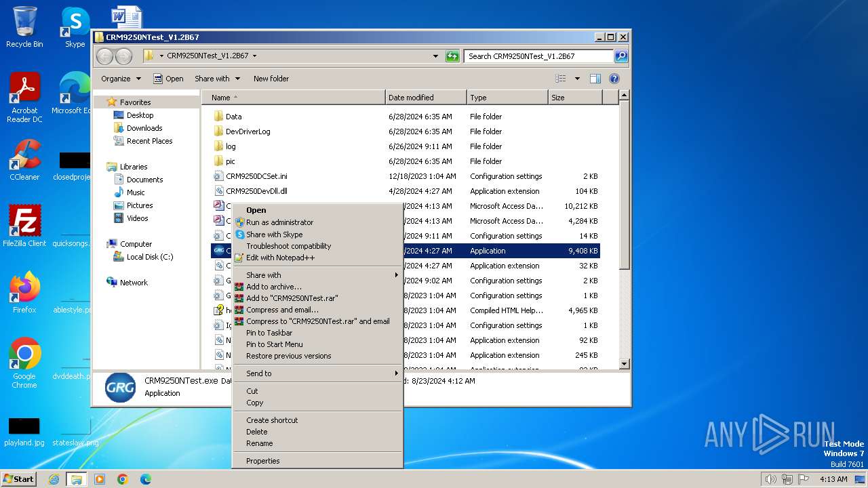Viewport: 868px width, 488px height.
Task: Open the Organize dropdown menu
Action: coord(121,79)
